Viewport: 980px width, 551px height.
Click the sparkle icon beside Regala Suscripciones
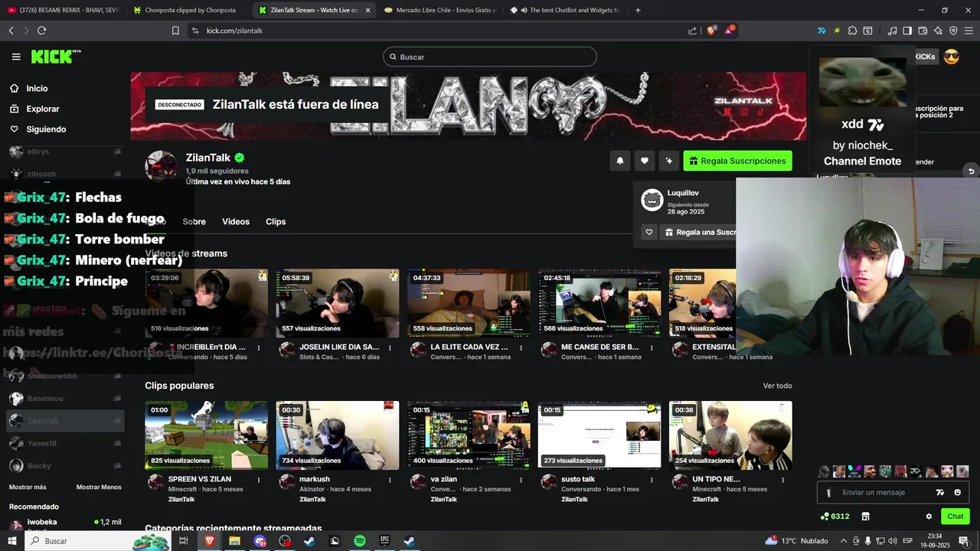669,161
